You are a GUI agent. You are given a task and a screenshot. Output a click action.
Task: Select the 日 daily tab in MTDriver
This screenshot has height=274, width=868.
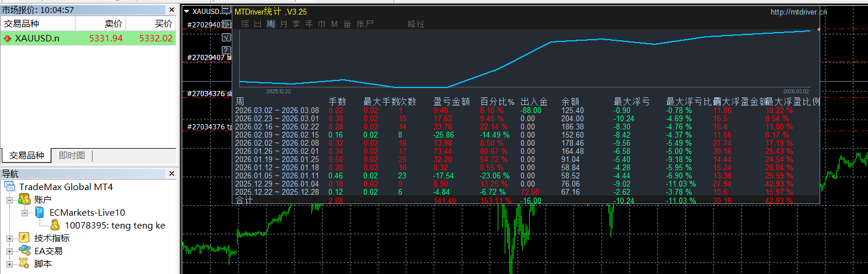pos(258,24)
